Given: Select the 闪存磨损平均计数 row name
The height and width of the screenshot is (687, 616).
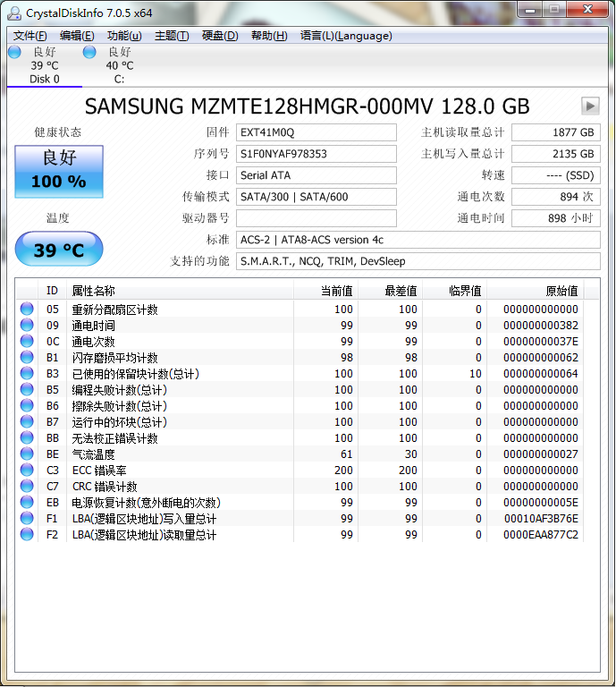Looking at the screenshot, I should pos(114,358).
